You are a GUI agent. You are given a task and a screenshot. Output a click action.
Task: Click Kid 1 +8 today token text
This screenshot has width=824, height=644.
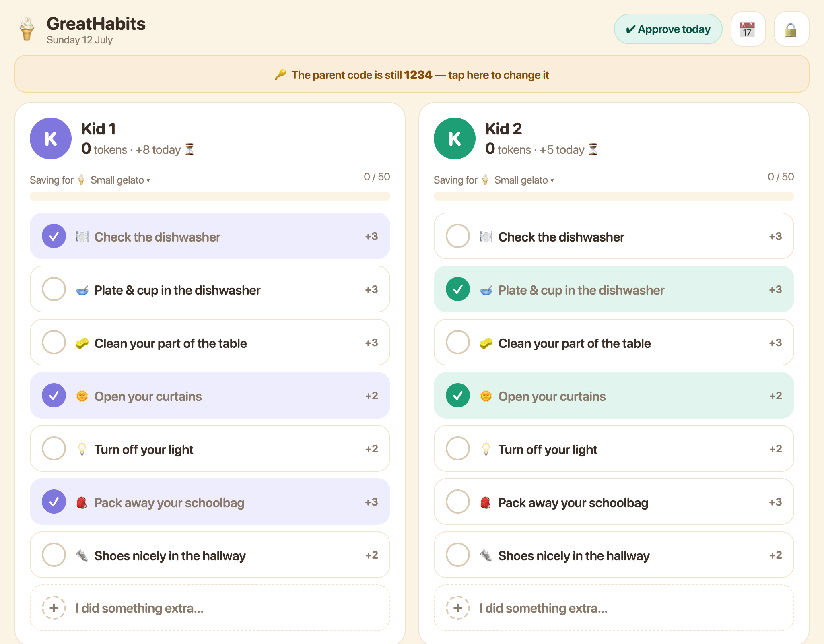tap(158, 150)
